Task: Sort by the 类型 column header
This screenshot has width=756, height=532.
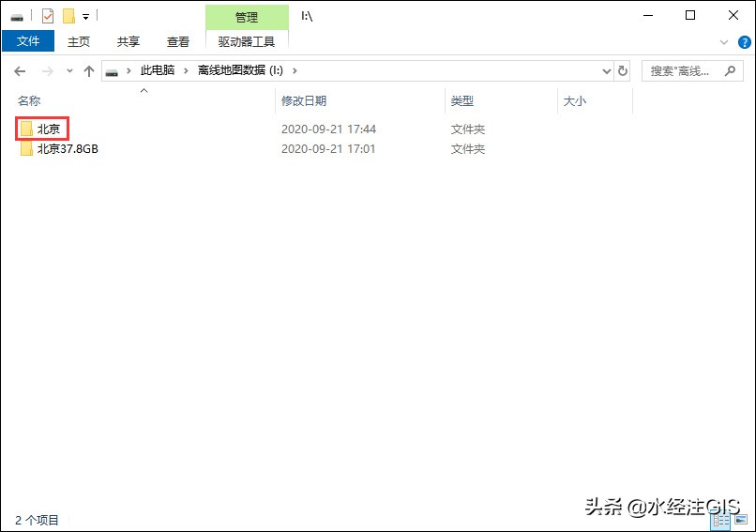Action: (462, 100)
